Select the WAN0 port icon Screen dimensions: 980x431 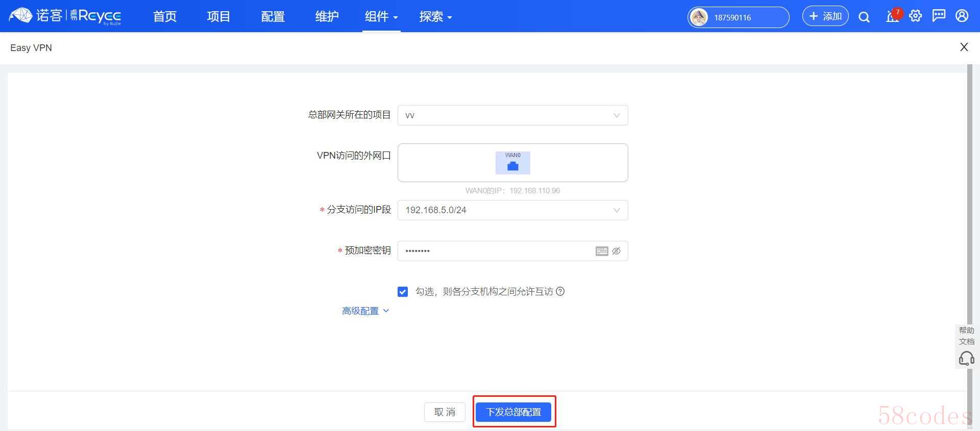point(512,163)
